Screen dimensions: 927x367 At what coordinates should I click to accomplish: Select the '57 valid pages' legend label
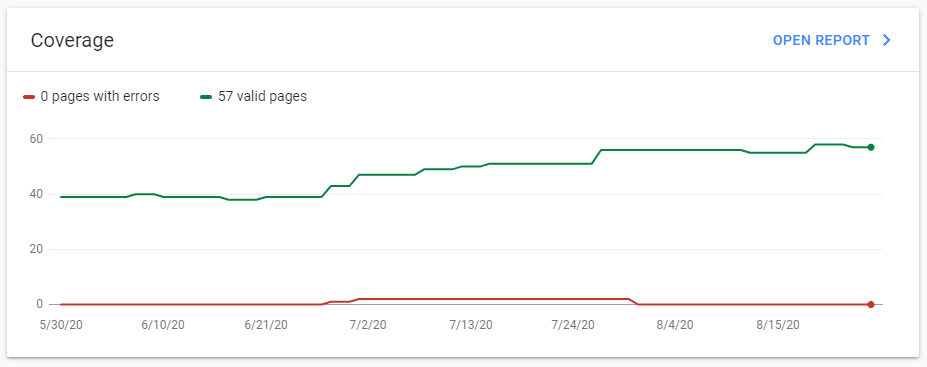click(262, 96)
